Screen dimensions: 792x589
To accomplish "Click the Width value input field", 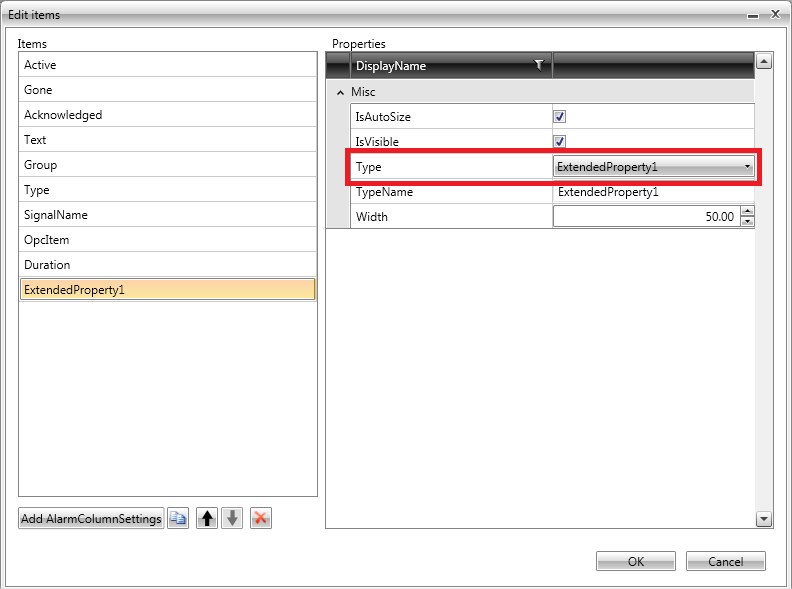I will (645, 217).
